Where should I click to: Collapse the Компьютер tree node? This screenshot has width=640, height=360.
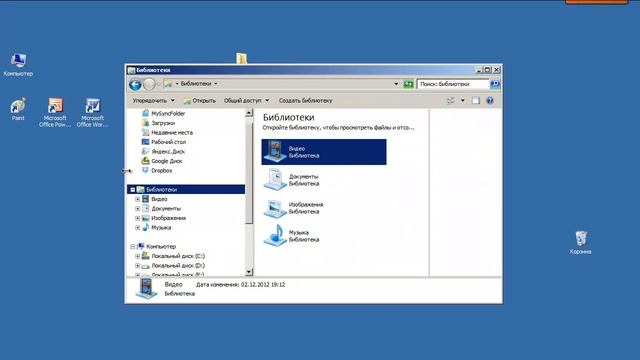coord(133,247)
